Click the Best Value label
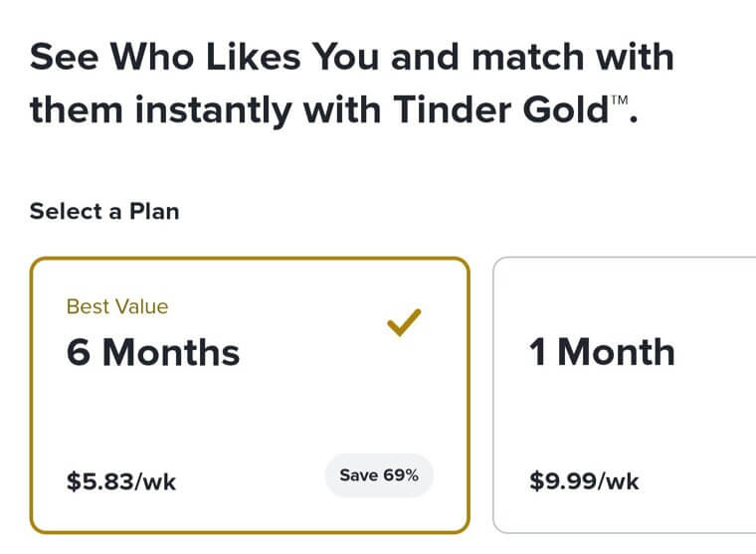This screenshot has width=756, height=554. tap(117, 306)
